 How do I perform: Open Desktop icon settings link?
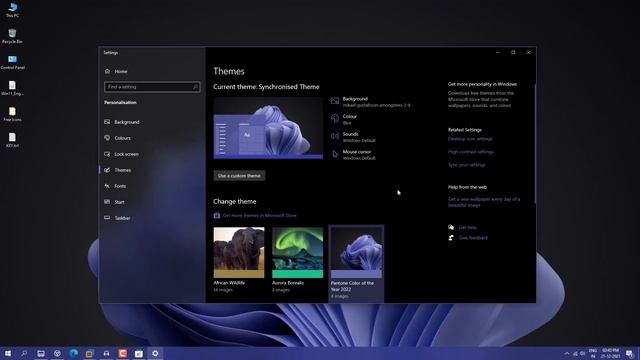tap(470, 139)
